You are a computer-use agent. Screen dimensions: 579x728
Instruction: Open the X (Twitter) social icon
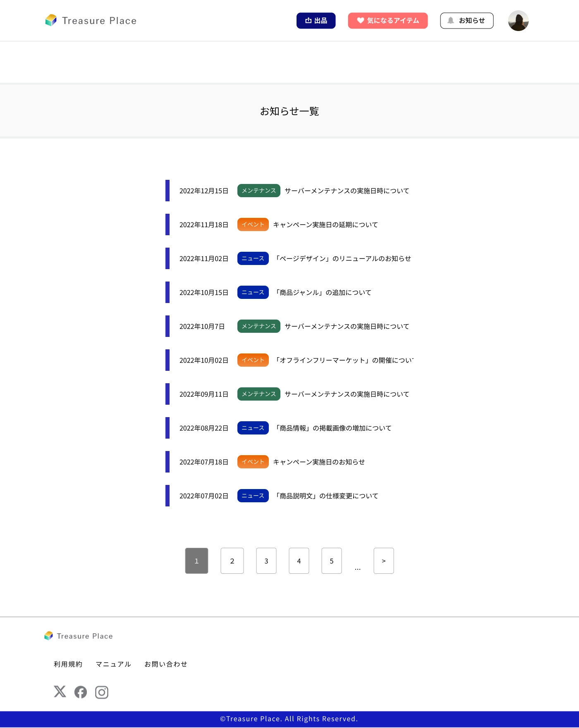[60, 692]
